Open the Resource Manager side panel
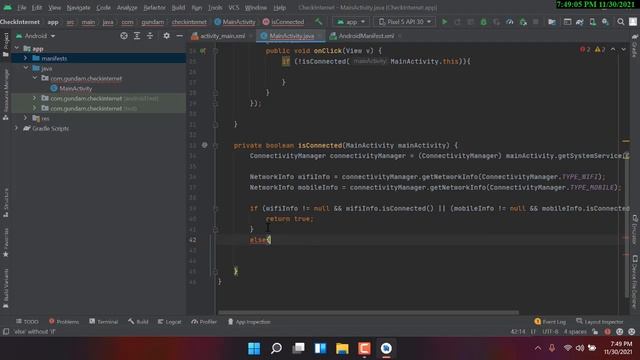This screenshot has height=360, width=640. point(6,95)
